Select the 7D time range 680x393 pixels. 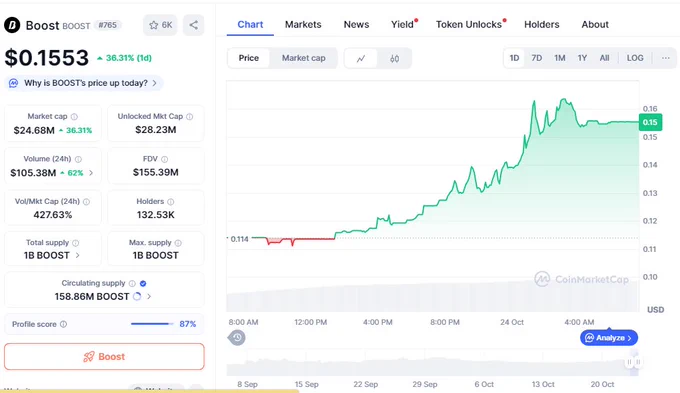click(x=536, y=58)
